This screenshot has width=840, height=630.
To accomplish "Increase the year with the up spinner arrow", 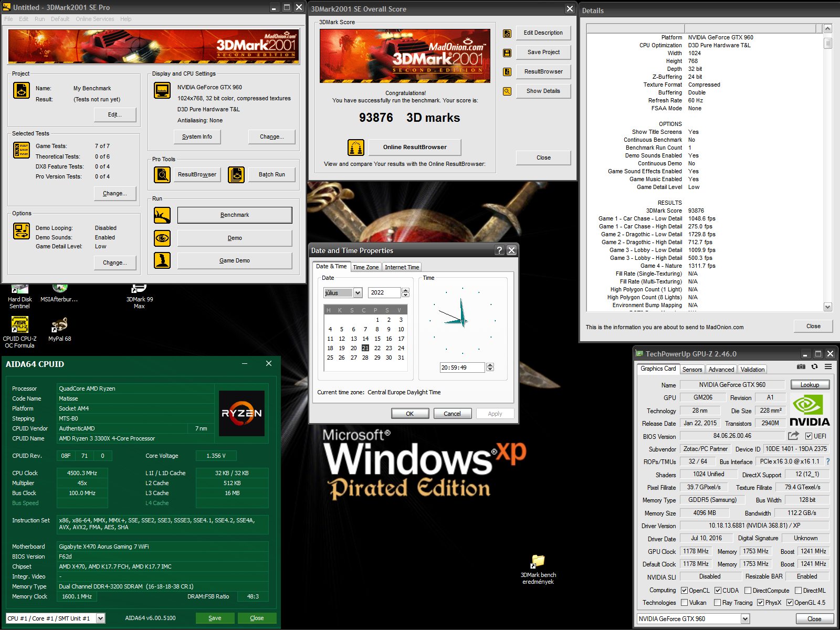I will [x=405, y=290].
